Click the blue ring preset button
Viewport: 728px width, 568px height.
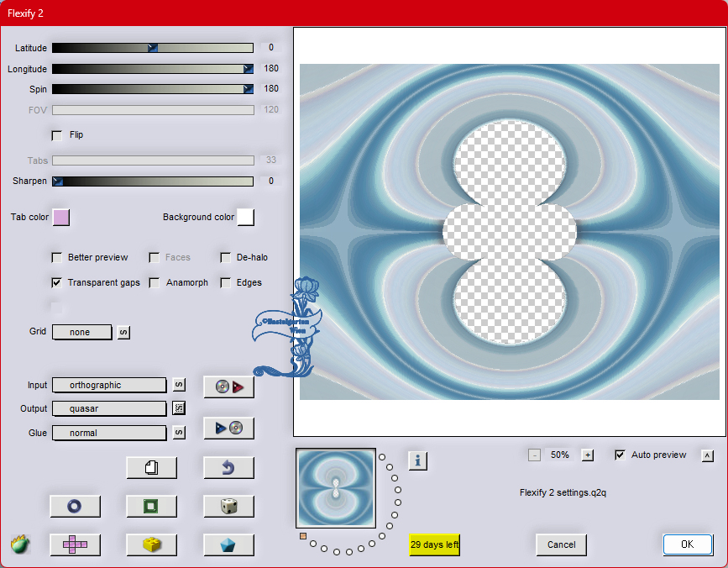tap(75, 506)
